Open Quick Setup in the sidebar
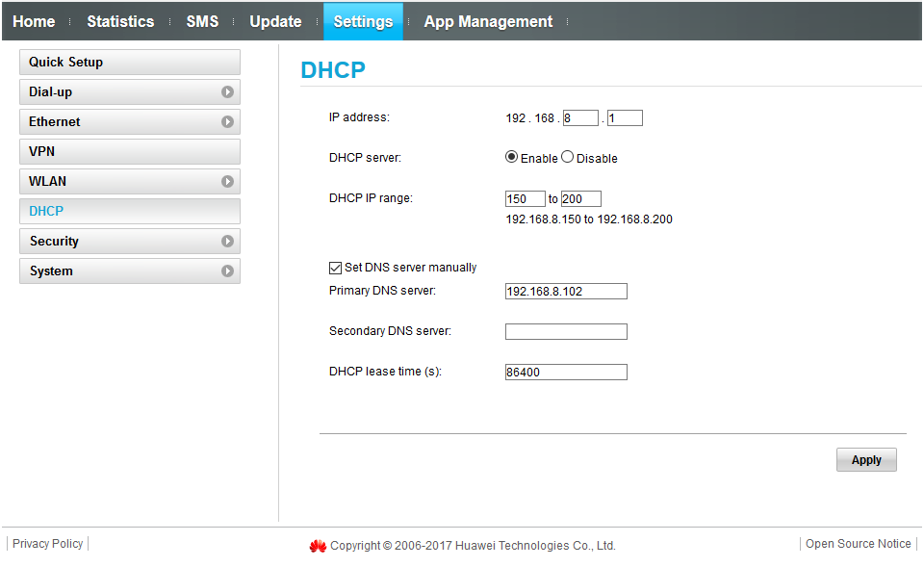Screen dimensions: 924x567 pyautogui.click(x=130, y=62)
